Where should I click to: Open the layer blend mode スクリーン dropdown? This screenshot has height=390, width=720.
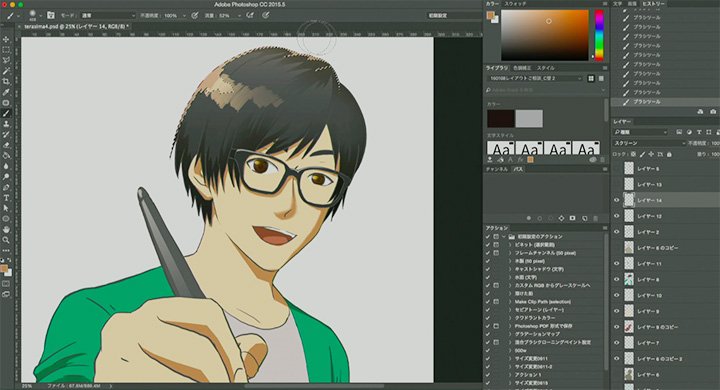[x=650, y=143]
